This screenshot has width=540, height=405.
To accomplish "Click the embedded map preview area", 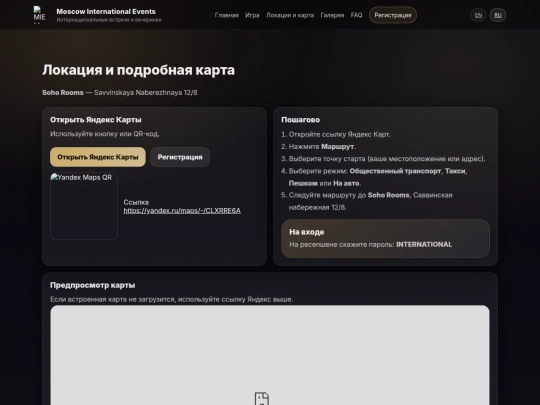I will [270, 355].
